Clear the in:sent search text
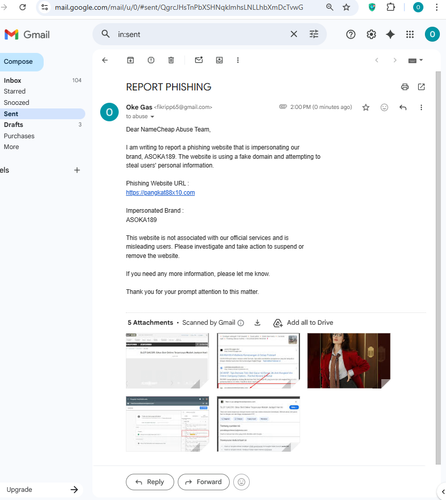The image size is (446, 500). click(294, 34)
